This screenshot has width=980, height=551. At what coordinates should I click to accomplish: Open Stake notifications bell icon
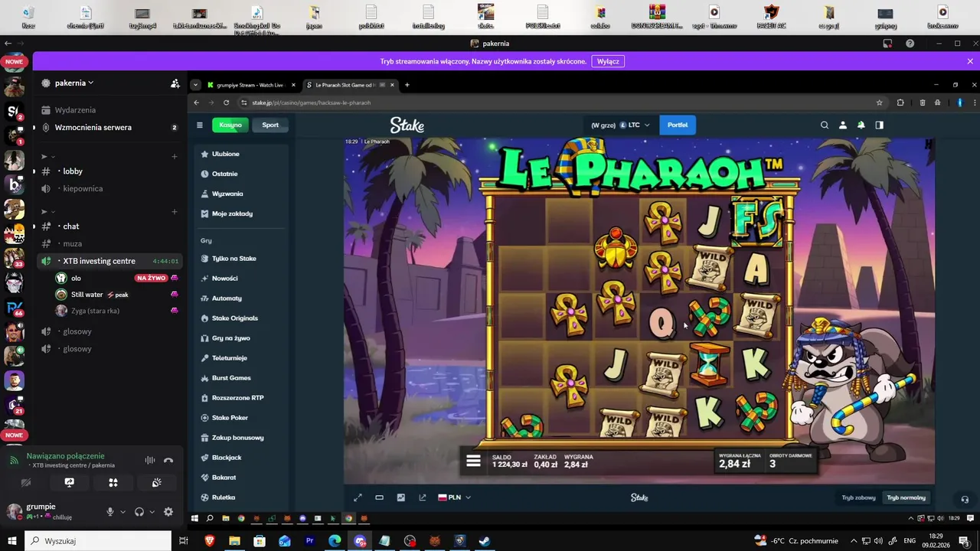coord(861,125)
